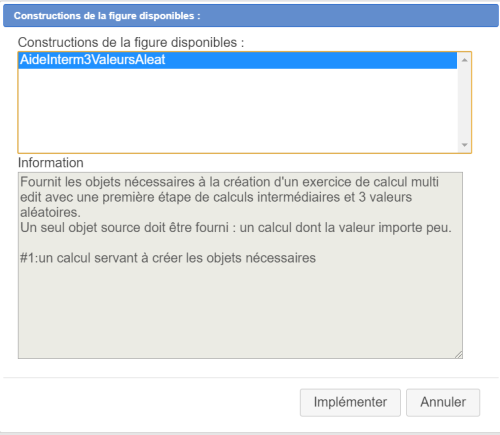Image resolution: width=500 pixels, height=435 pixels.
Task: Click the Annuler button
Action: tap(443, 402)
